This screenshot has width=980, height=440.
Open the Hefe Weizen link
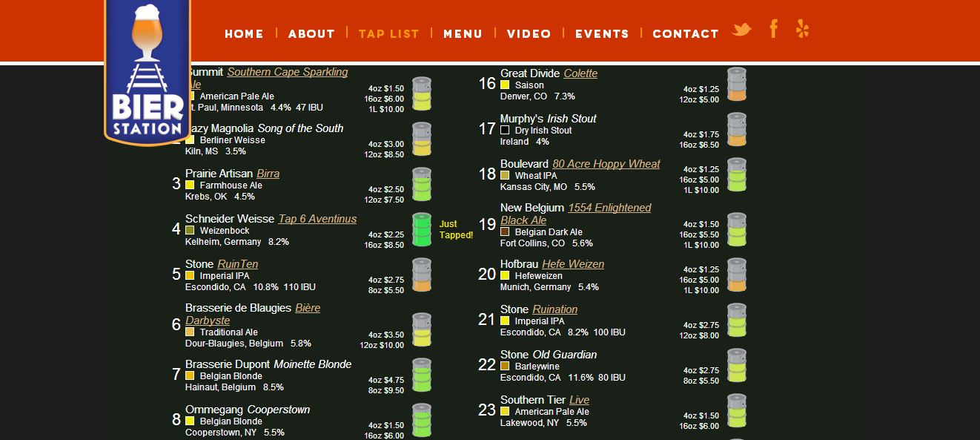[573, 264]
